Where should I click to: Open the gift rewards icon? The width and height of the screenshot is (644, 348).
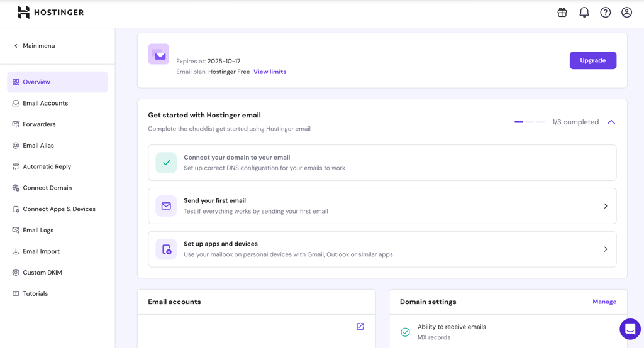point(562,13)
